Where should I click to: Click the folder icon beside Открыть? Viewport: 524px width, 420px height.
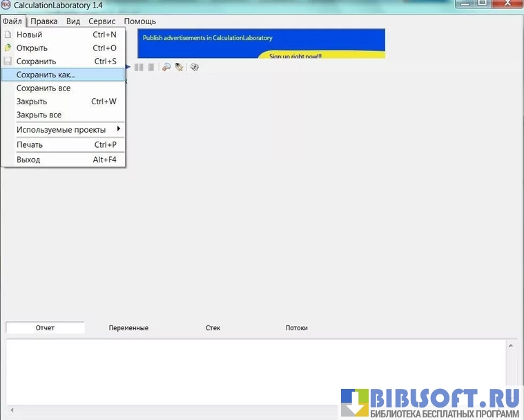[x=8, y=48]
